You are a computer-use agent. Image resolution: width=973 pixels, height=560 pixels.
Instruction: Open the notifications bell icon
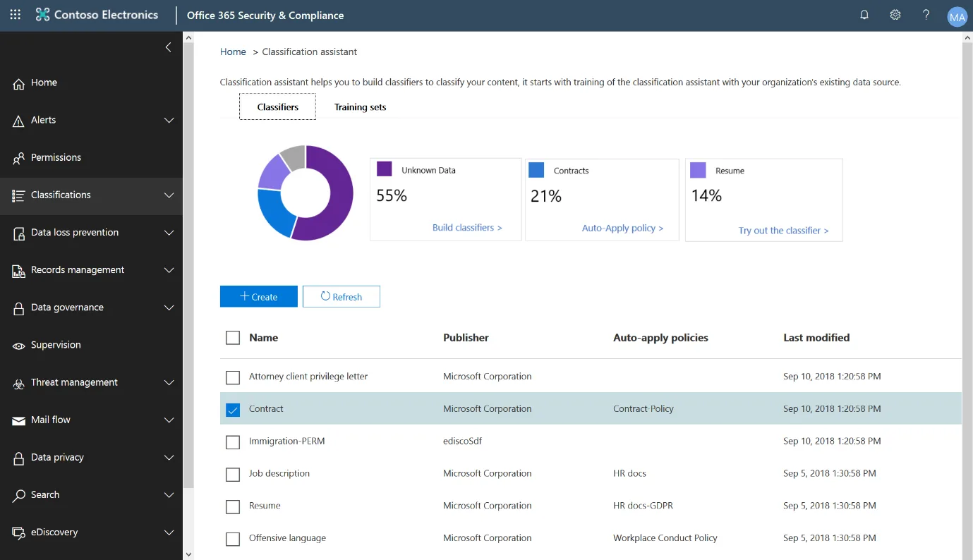tap(864, 15)
